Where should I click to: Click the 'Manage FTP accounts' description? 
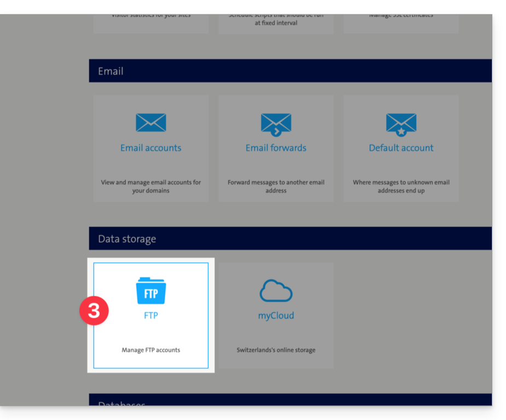point(150,350)
